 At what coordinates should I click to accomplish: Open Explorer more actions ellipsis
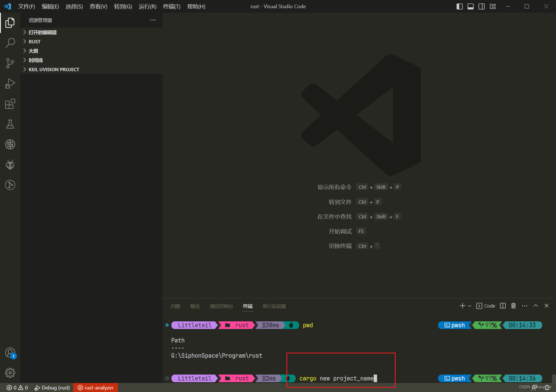pyautogui.click(x=153, y=20)
